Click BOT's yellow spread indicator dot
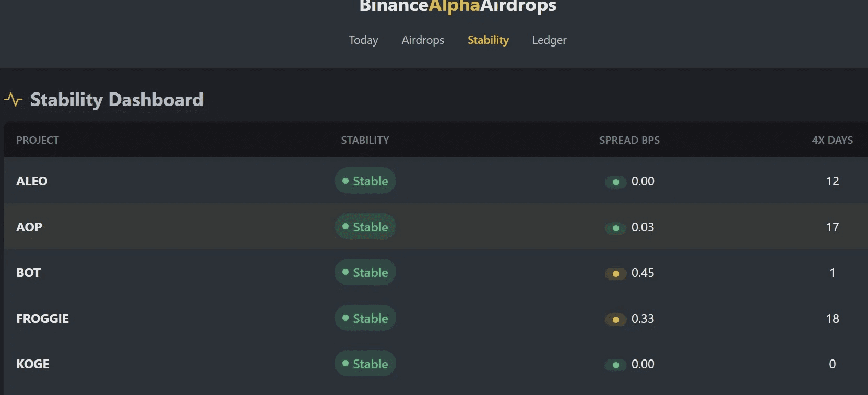Screen dimensions: 868x395 [x=616, y=273]
